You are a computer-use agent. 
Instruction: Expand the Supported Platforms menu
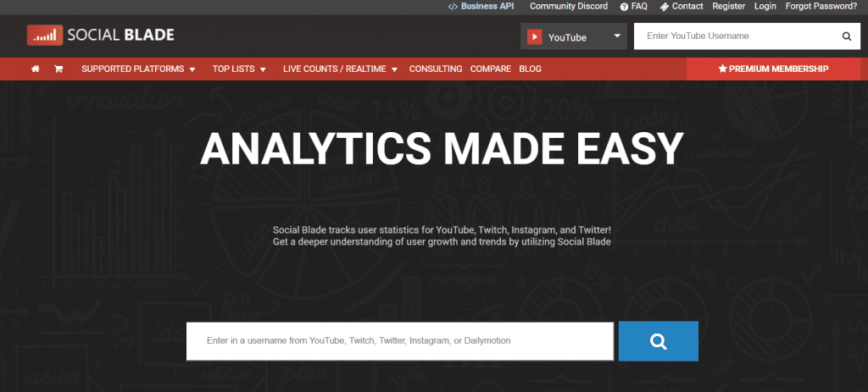coord(138,69)
